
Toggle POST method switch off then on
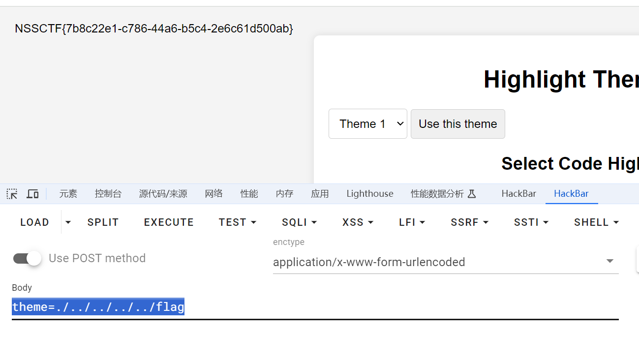click(27, 258)
